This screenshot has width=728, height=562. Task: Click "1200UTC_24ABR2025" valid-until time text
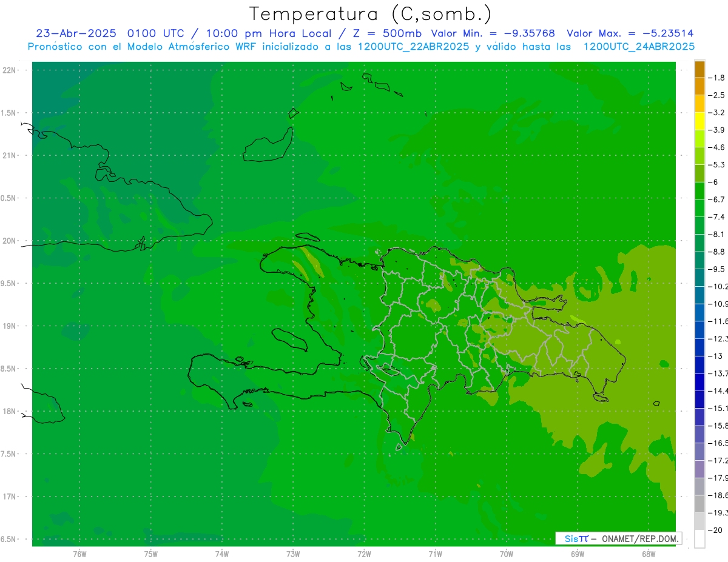coord(639,47)
